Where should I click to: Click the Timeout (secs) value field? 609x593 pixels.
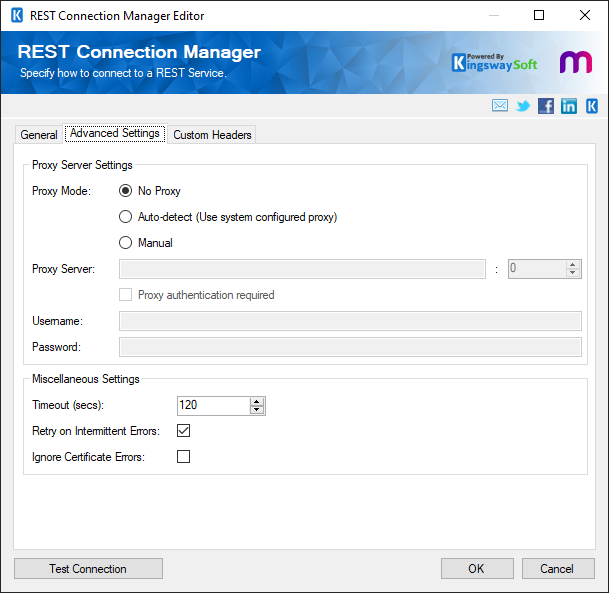click(214, 405)
